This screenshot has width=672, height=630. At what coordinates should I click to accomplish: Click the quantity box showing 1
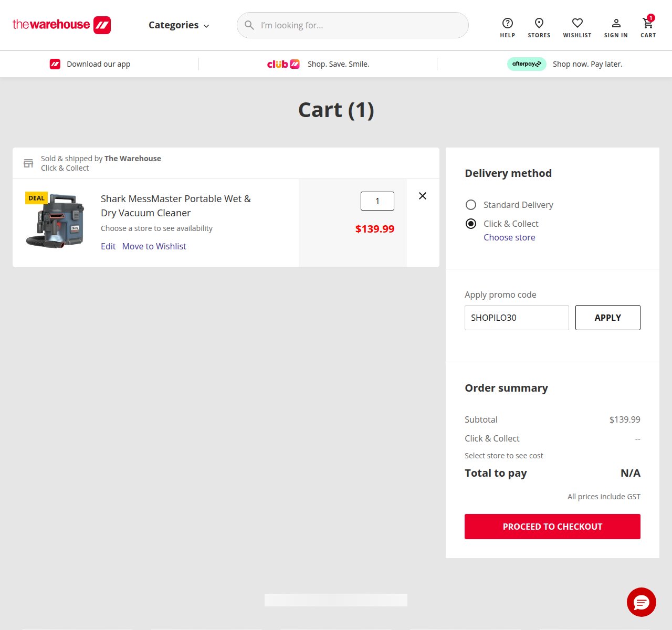pyautogui.click(x=377, y=201)
